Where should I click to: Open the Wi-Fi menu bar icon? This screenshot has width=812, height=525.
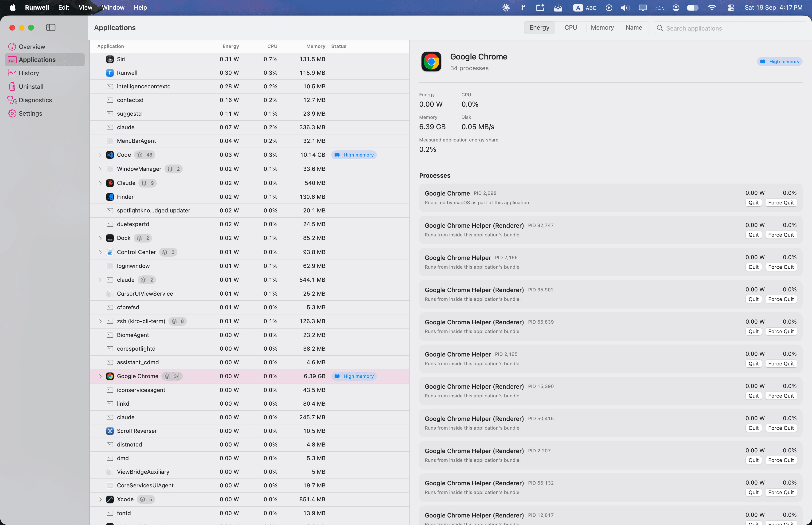(x=712, y=8)
